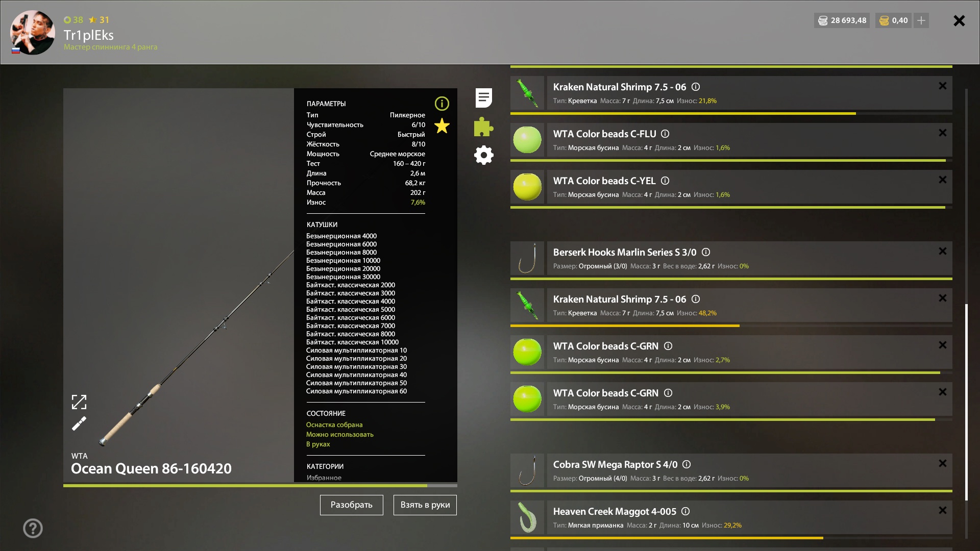980x551 pixels.
Task: Open the notes list panel icon
Action: (x=483, y=97)
